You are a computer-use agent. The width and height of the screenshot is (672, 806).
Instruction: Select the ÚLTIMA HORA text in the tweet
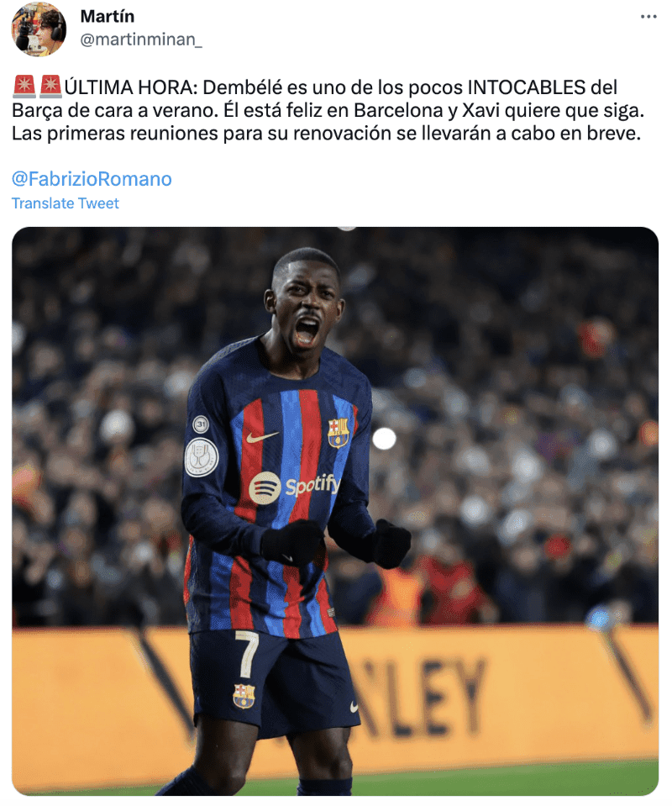[130, 87]
